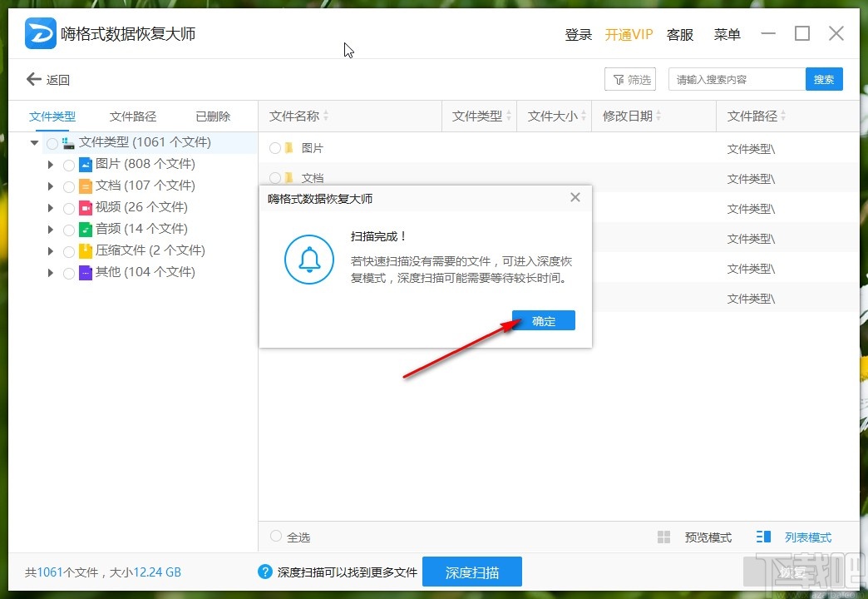Click the Video category icon in tree
Screen dimensions: 868x599
86,207
